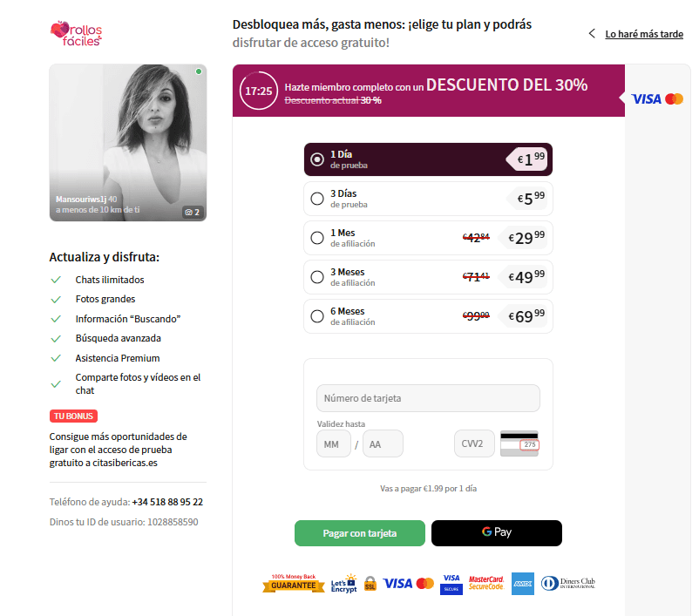The image size is (699, 616).
Task: Click the Let's Encrypt badge
Action: coord(343,584)
